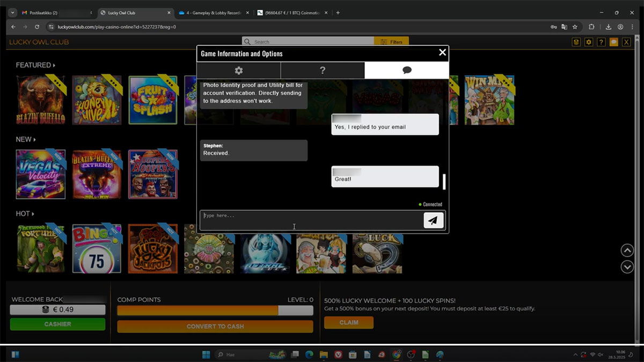Screen dimensions: 644x362
Task: Click the X logout icon in casino header
Action: point(626,42)
